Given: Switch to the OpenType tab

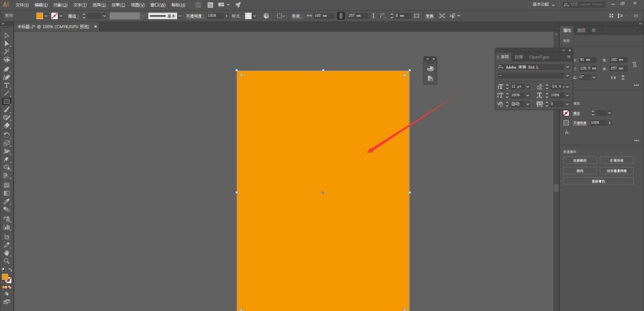Looking at the screenshot, I should tap(539, 57).
